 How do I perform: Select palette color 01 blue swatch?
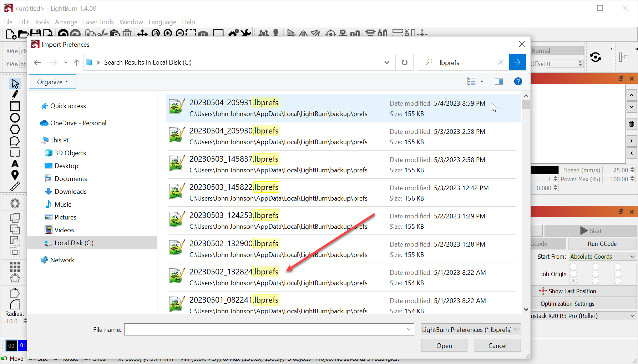pyautogui.click(x=23, y=345)
